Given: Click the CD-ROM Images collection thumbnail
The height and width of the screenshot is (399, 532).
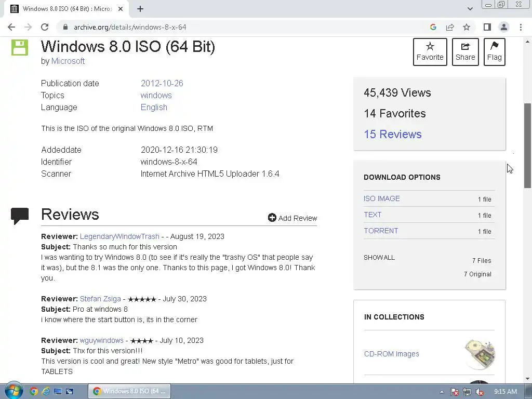Looking at the screenshot, I should tap(480, 354).
